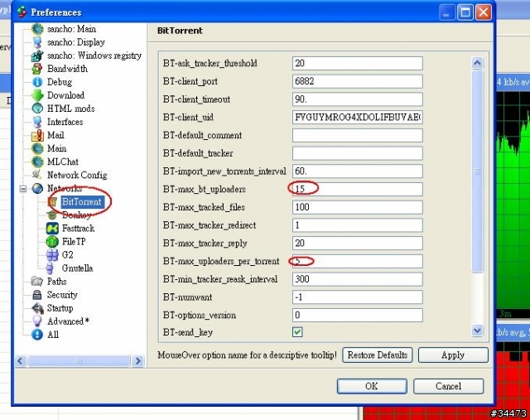The width and height of the screenshot is (530, 420).
Task: Click the Mail icon in tree
Action: (x=37, y=135)
